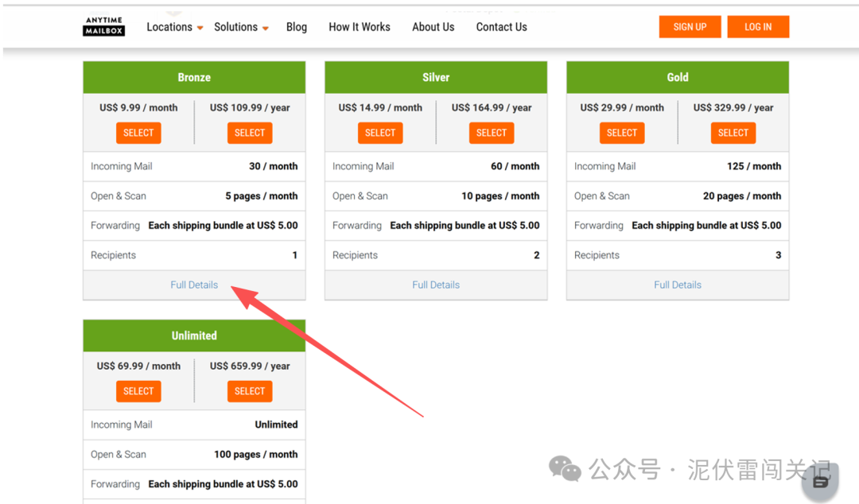Click Silver '10 pages / month' scan value
This screenshot has width=859, height=504.
[500, 196]
